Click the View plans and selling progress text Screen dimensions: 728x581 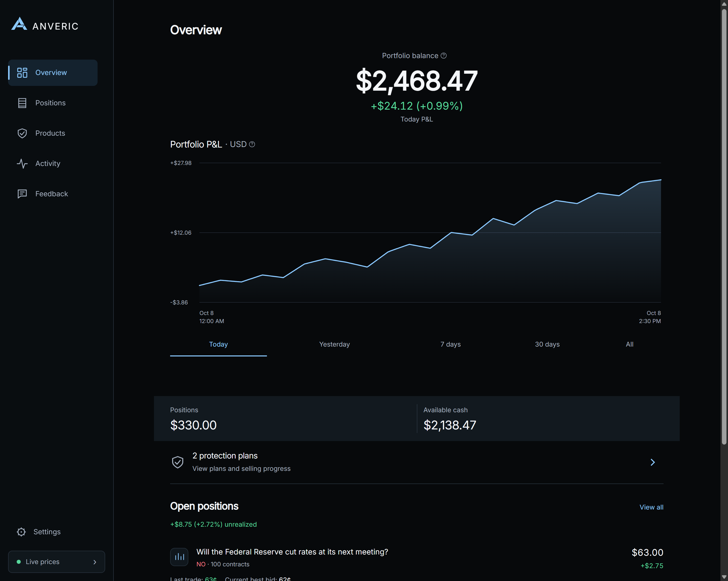click(x=241, y=469)
